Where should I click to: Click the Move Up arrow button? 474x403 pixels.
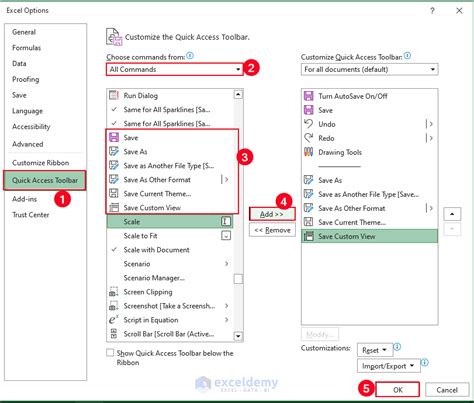(452, 214)
